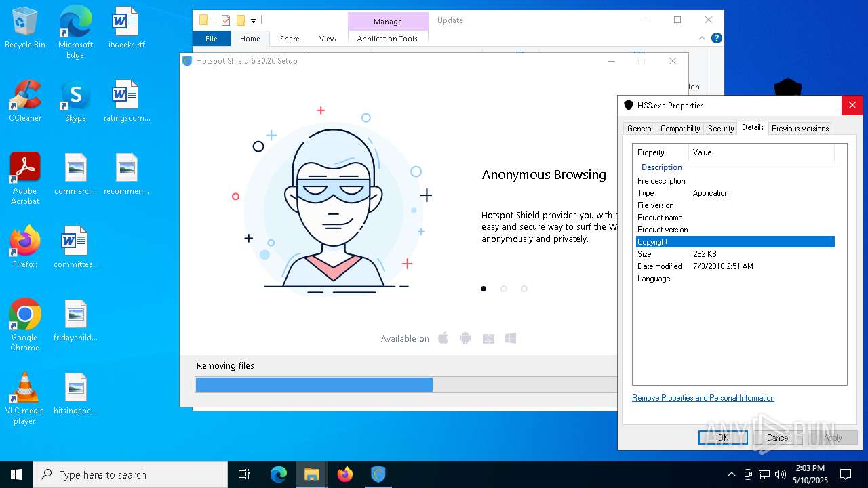
Task: Click the Removing files progress bar
Action: pyautogui.click(x=406, y=385)
